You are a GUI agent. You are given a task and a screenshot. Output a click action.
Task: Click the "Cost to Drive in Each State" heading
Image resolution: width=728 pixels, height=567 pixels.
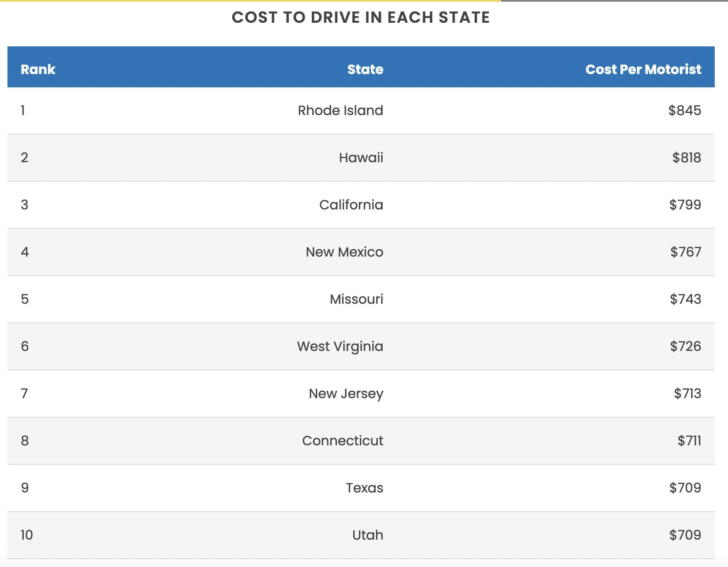pos(361,17)
